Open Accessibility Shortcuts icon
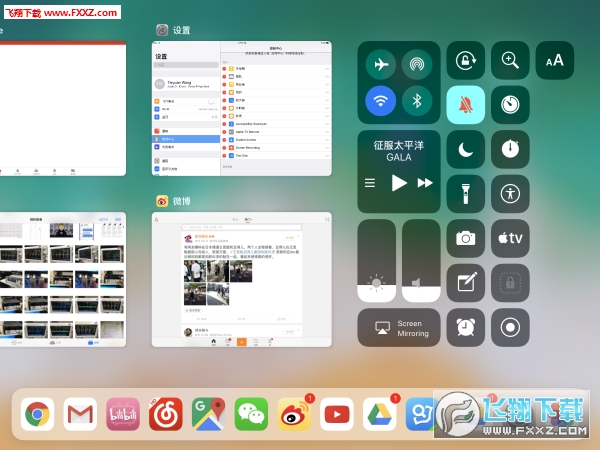This screenshot has height=450, width=600. click(510, 194)
